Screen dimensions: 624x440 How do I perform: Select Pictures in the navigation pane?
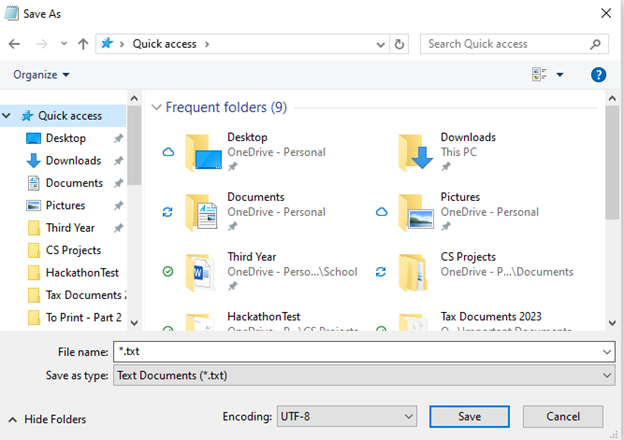coord(65,205)
